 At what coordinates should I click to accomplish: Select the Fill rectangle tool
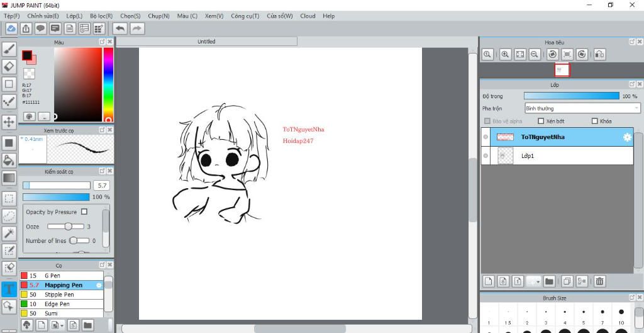9,143
